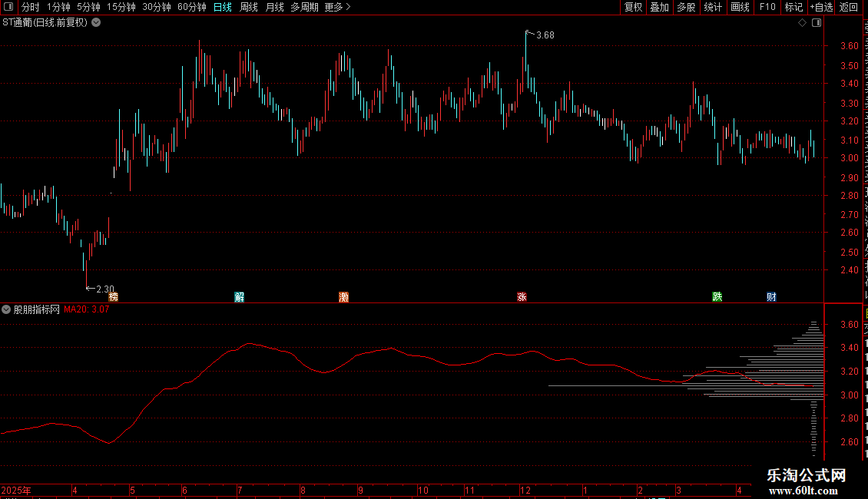
Task: Click the 多股 multi-stock button
Action: click(x=687, y=7)
